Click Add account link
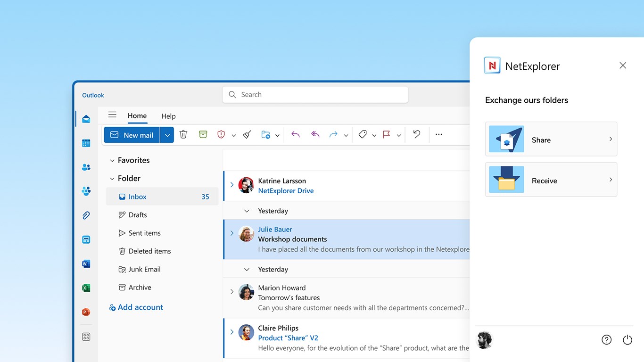644x362 pixels. pos(136,307)
